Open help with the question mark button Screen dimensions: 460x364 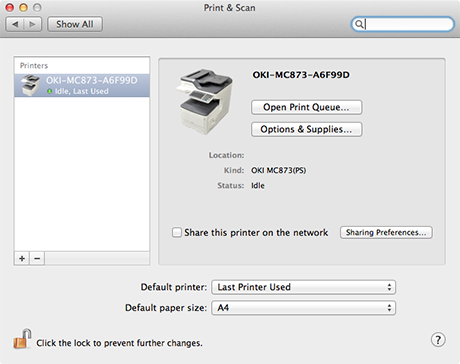[x=438, y=340]
